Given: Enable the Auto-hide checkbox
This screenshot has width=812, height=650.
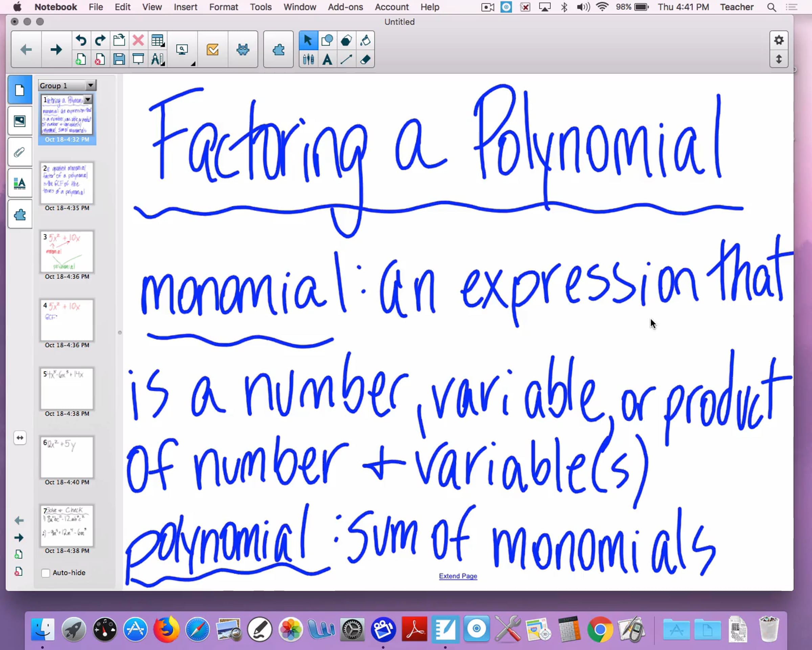Looking at the screenshot, I should click(x=46, y=573).
